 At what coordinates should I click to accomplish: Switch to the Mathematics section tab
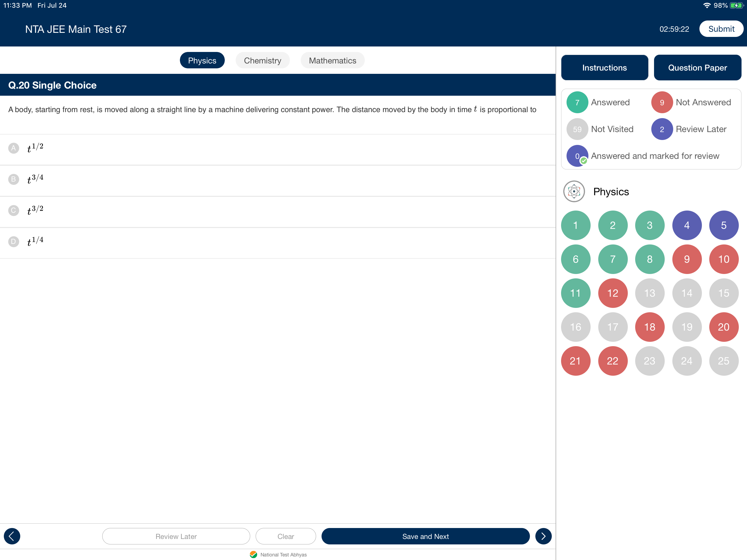click(332, 60)
